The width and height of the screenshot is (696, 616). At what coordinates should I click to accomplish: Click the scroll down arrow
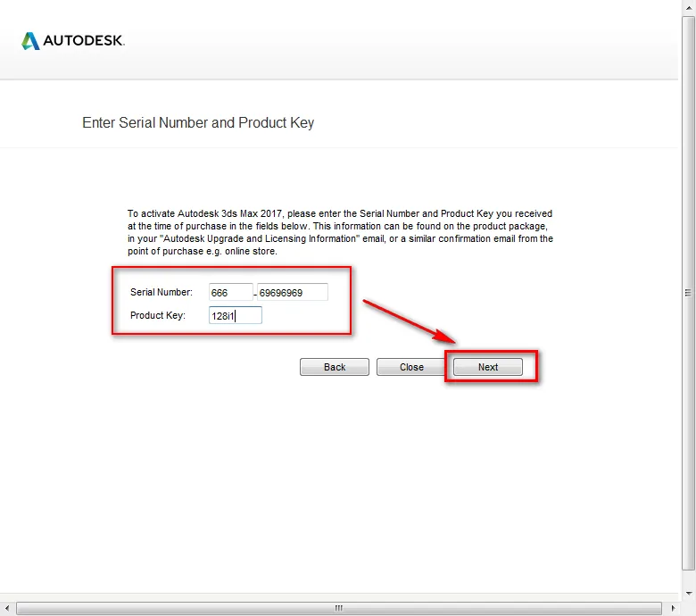point(689,594)
